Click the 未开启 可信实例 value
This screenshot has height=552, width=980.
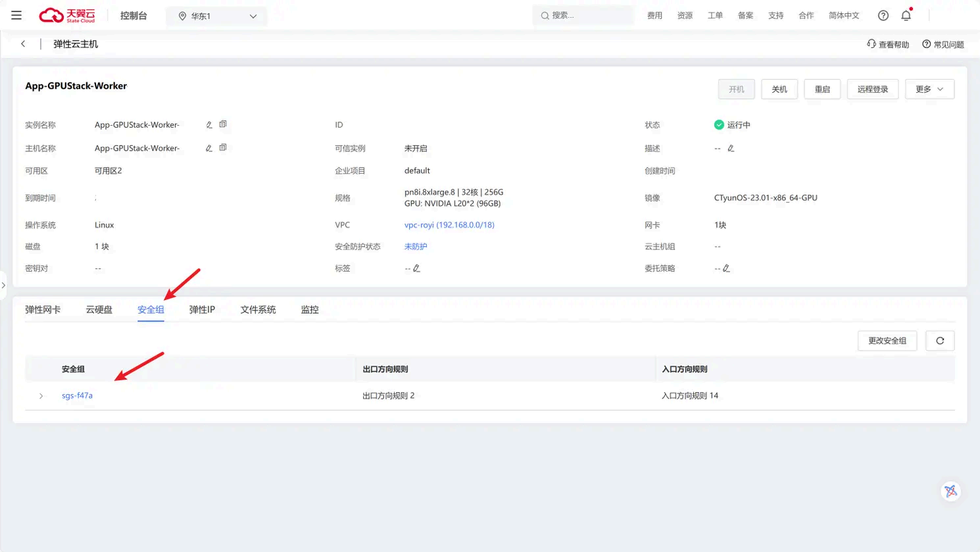click(416, 149)
